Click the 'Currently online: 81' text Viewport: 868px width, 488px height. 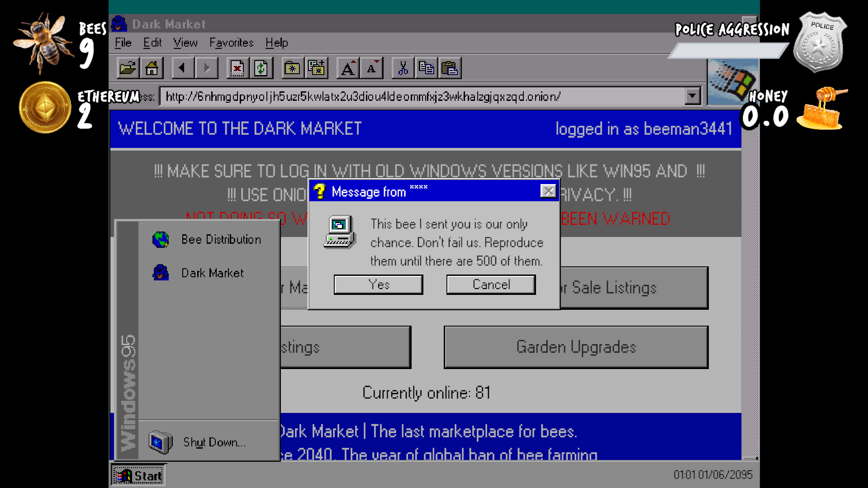pos(426,393)
